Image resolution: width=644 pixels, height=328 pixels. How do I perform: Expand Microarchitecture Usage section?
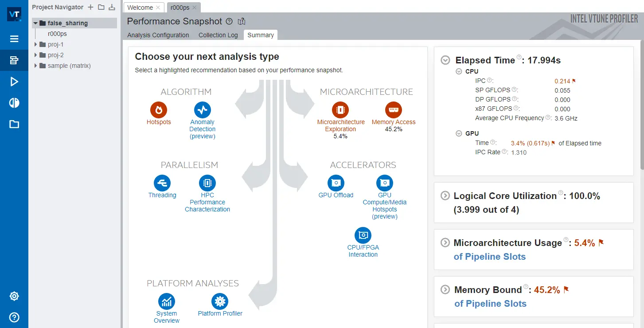(445, 242)
